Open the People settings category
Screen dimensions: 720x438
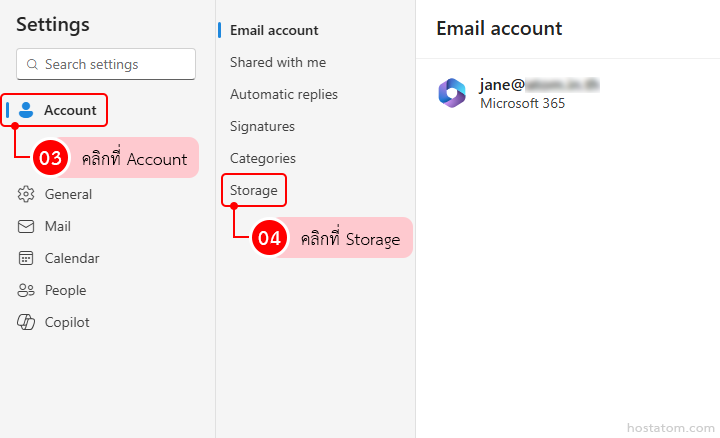65,290
